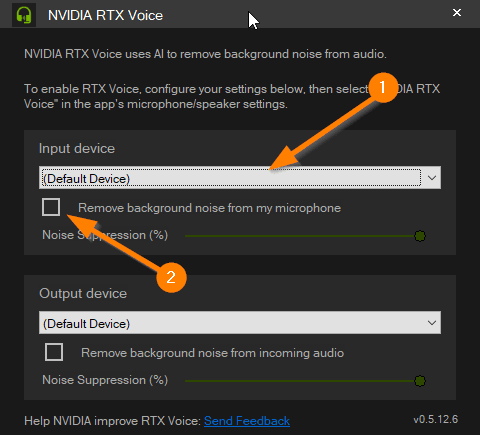The width and height of the screenshot is (480, 435).
Task: Click the orange annotation badge numbered 1
Action: (x=383, y=88)
